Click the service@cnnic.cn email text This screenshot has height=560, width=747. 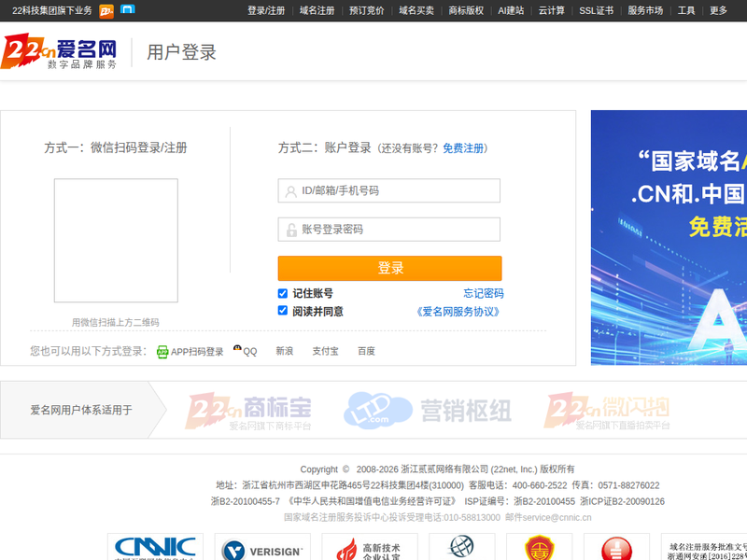(x=557, y=518)
